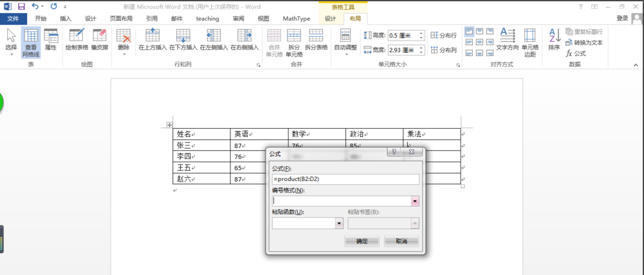Click 分布行 (Distribute Rows)
644x275 pixels.
[443, 35]
